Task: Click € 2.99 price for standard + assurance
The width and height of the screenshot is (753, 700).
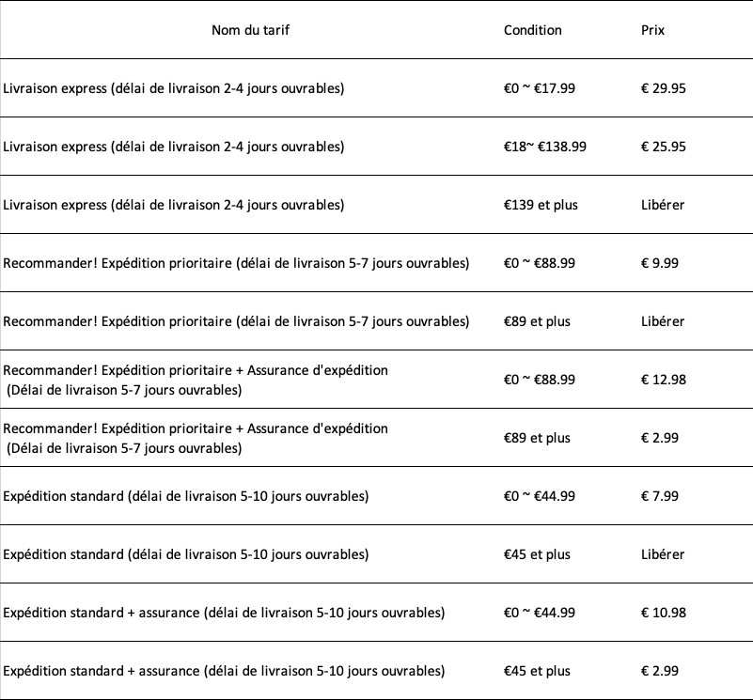Action: (x=659, y=671)
